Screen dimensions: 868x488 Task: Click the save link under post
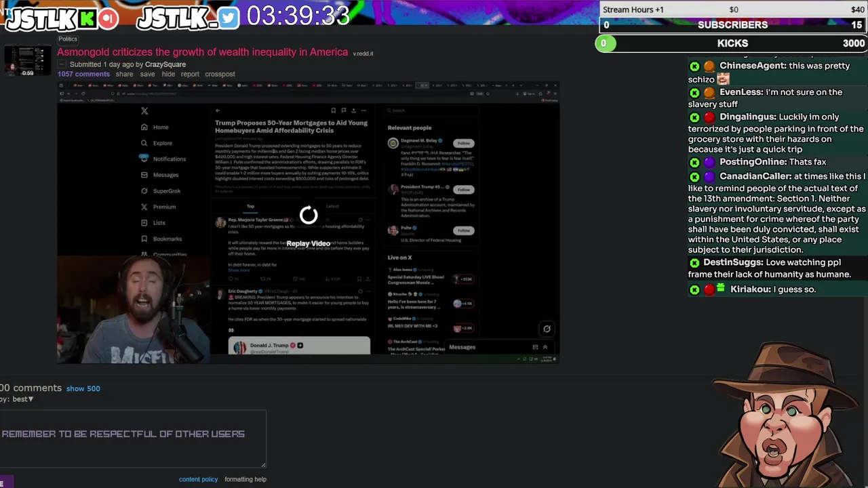coord(147,74)
